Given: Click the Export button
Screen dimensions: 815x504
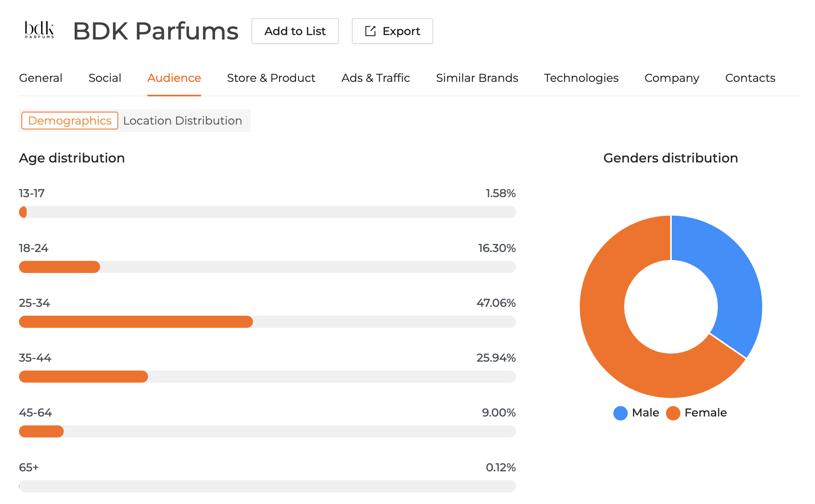Looking at the screenshot, I should (x=392, y=31).
